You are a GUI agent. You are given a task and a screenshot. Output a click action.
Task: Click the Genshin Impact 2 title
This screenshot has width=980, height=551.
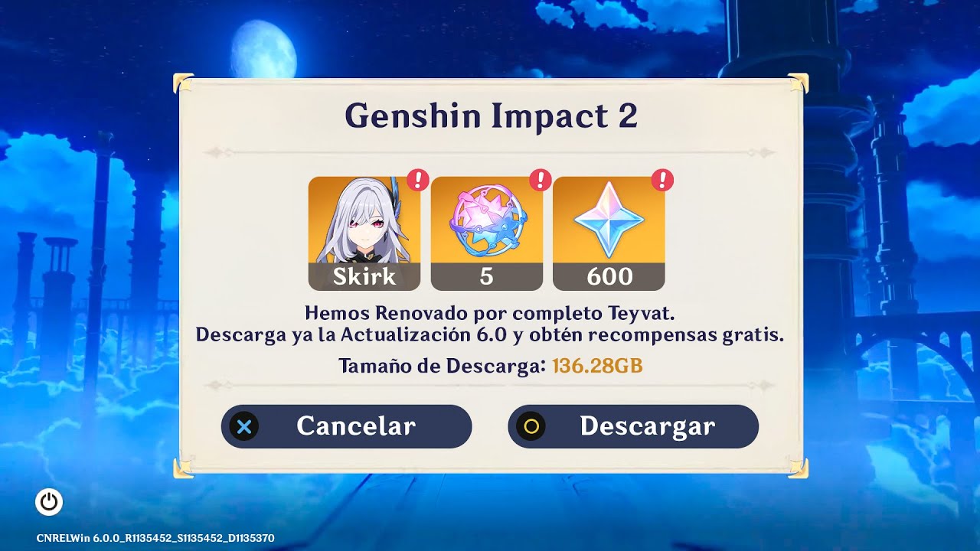point(491,116)
